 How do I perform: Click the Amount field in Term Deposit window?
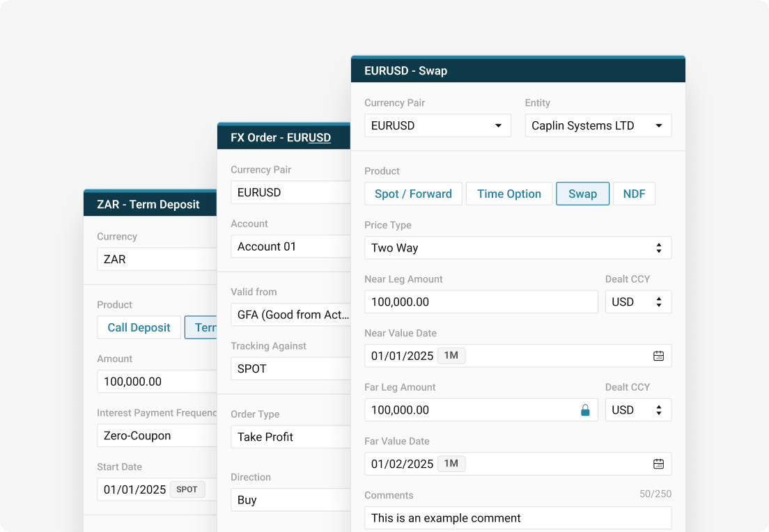click(x=157, y=382)
